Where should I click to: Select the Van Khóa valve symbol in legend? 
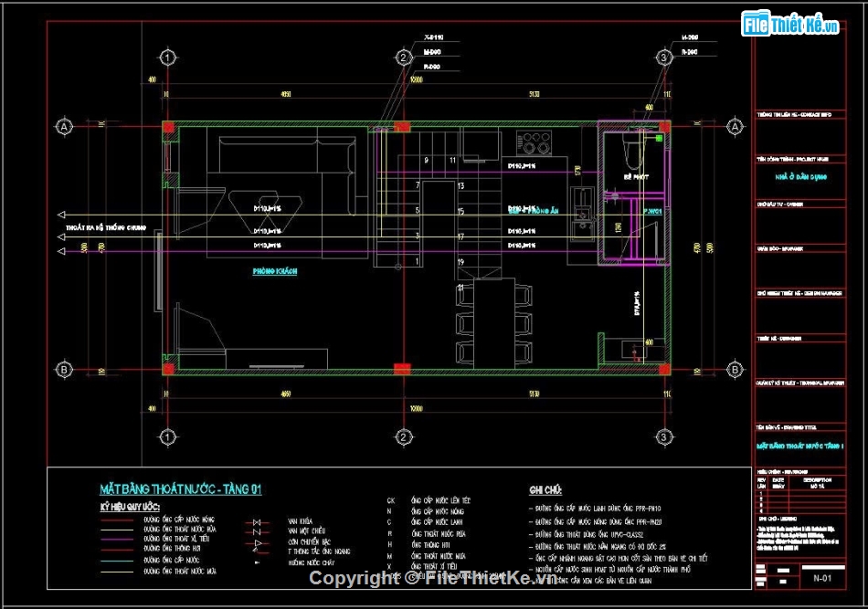point(257,521)
